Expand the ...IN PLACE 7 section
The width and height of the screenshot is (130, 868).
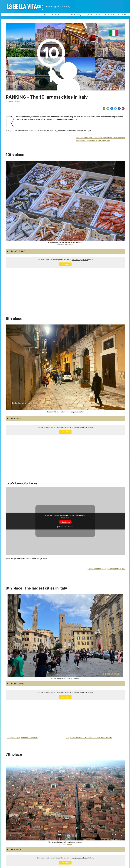[x=65, y=849]
